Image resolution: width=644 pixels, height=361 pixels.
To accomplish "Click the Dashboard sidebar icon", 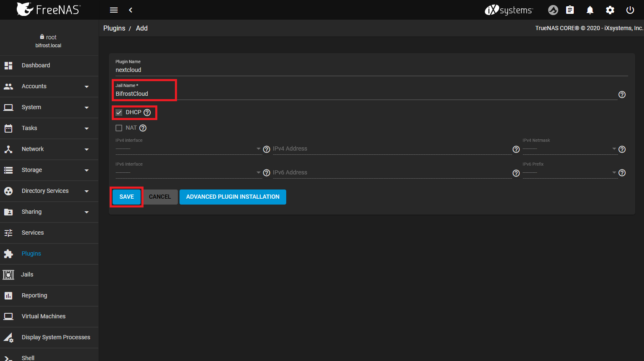I will click(x=8, y=65).
